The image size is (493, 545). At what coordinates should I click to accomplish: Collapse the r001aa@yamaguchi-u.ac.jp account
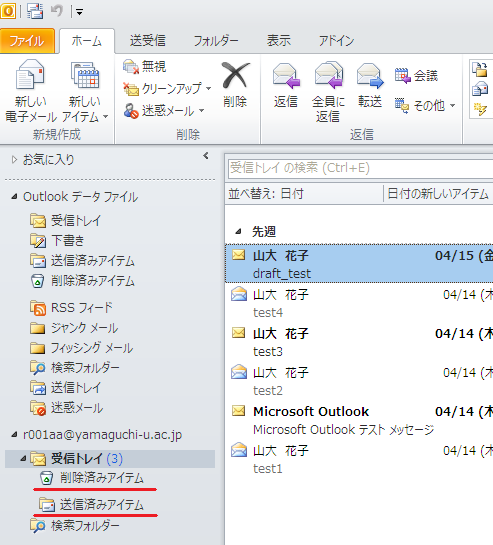click(14, 434)
